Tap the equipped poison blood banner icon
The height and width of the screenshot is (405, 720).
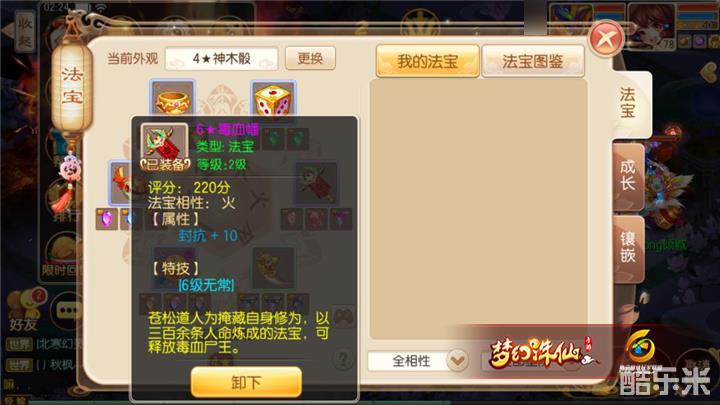tap(164, 147)
